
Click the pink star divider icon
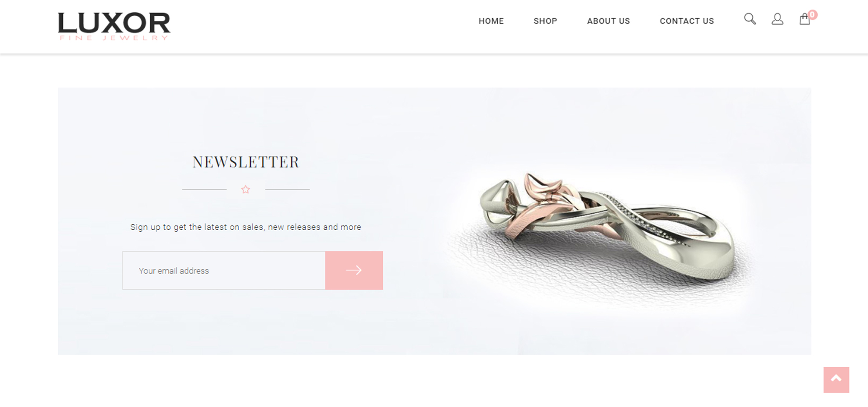[x=245, y=189]
